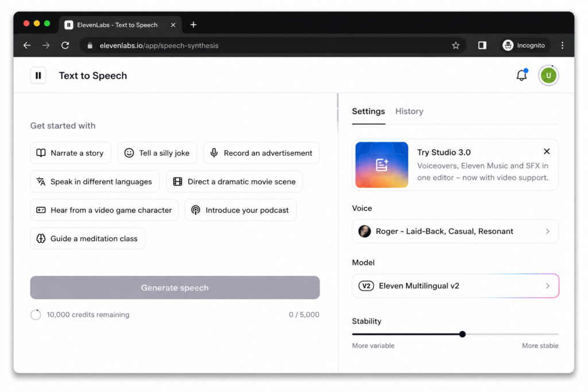588x392 pixels.
Task: Click the Try Studio 3.0 title
Action: [444, 152]
